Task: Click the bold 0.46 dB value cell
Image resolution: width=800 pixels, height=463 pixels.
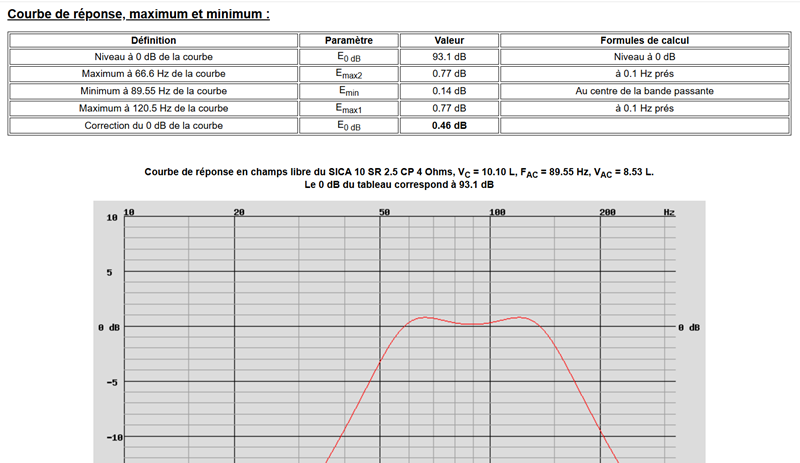Action: [449, 126]
